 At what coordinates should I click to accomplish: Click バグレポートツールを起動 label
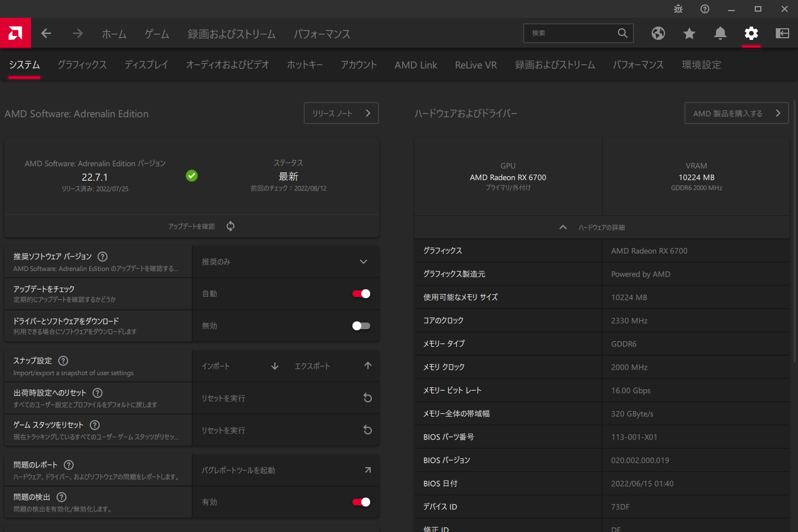[238, 470]
